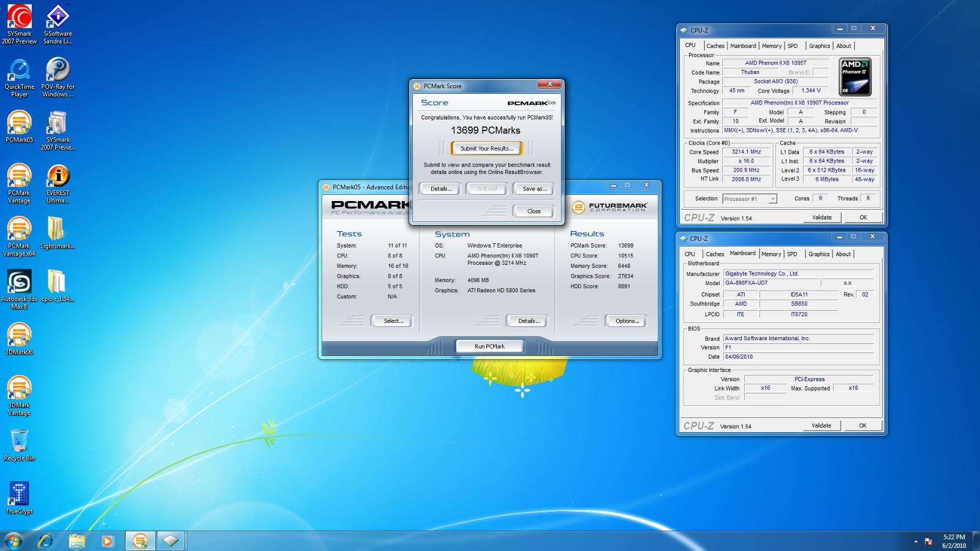
Task: Select the 13699 PCMarks score text
Action: 486,131
